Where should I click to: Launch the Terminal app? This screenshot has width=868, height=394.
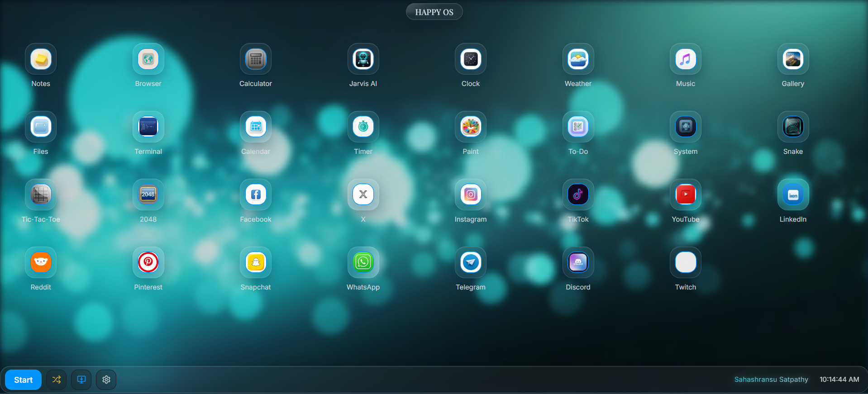(148, 127)
